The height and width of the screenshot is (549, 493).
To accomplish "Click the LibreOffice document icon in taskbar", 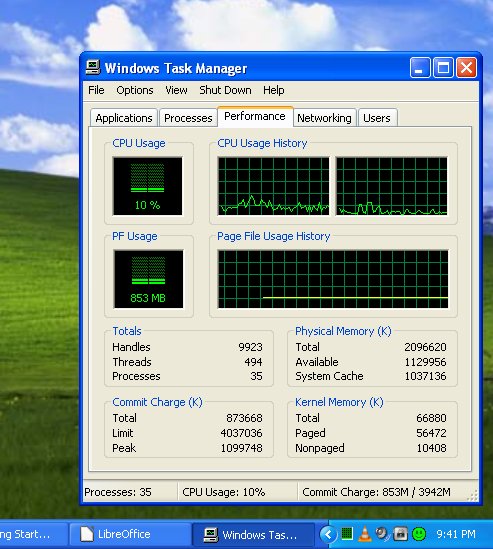I will (86, 534).
